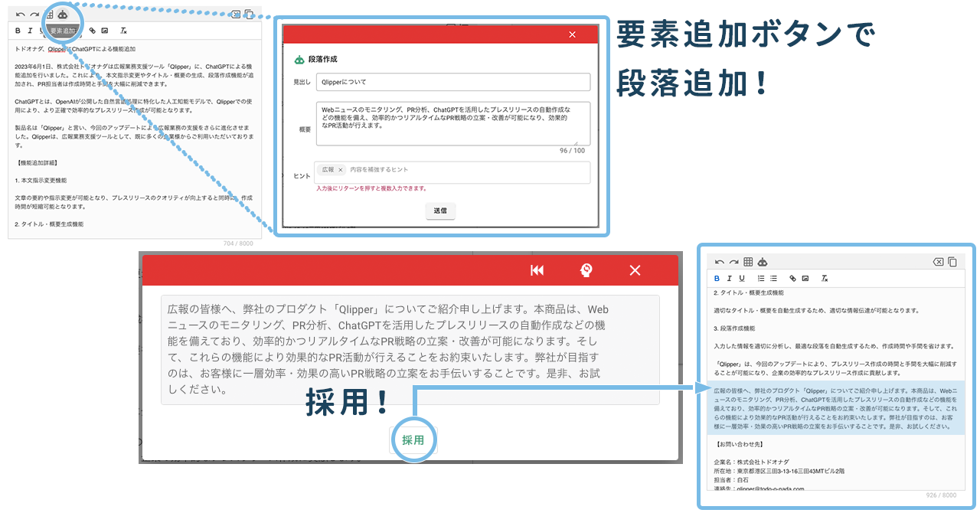Close the generated paragraph dialog
This screenshot has height=513, width=980.
(635, 270)
